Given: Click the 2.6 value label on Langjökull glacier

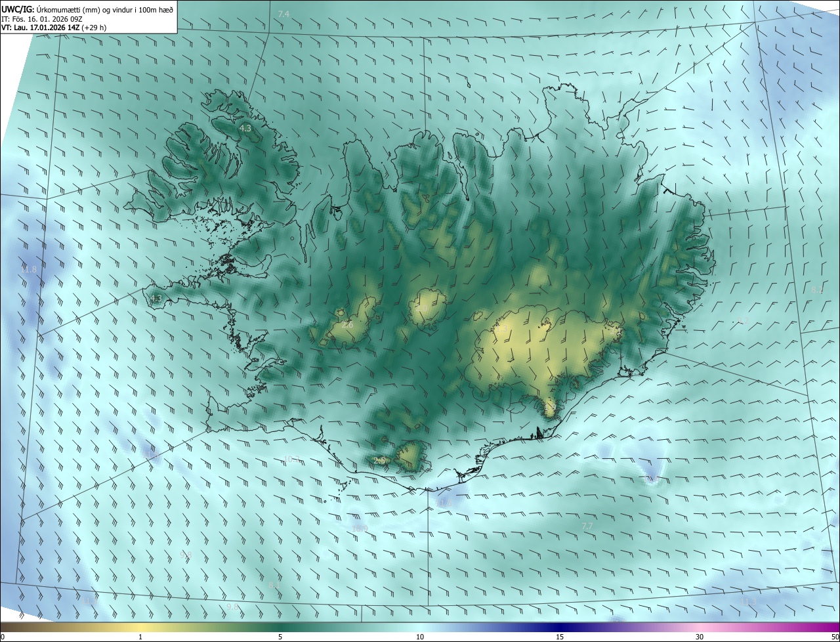Looking at the screenshot, I should pyautogui.click(x=347, y=324).
